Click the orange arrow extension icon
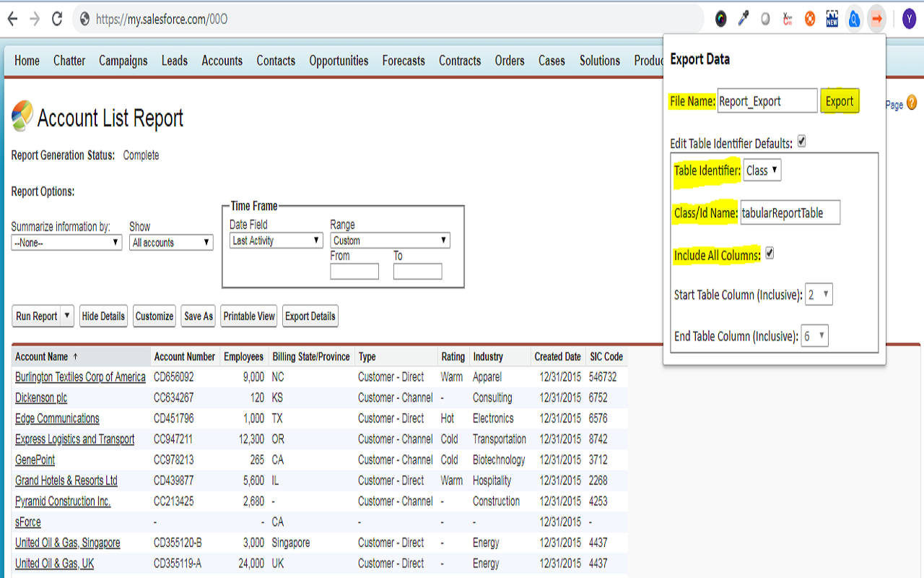The width and height of the screenshot is (924, 578). (876, 19)
